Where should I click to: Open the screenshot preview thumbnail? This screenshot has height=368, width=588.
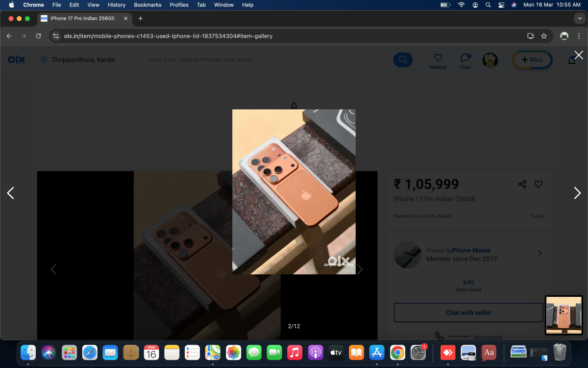(564, 315)
